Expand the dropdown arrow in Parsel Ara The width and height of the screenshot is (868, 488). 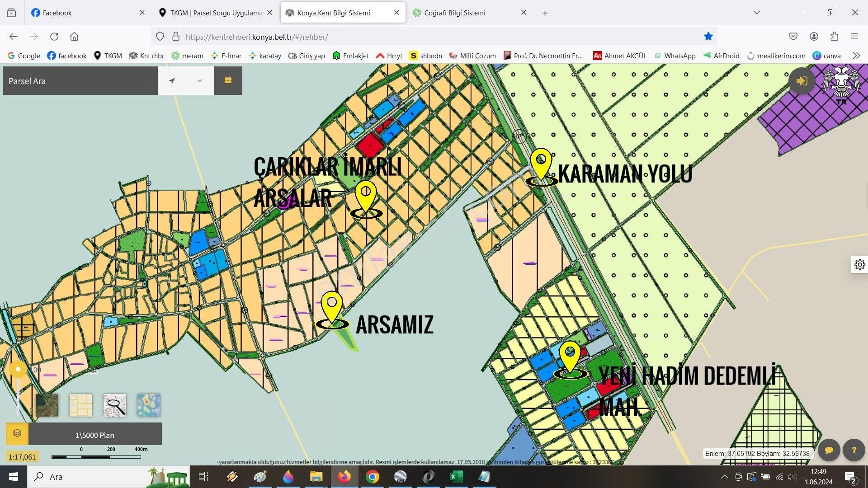point(200,80)
